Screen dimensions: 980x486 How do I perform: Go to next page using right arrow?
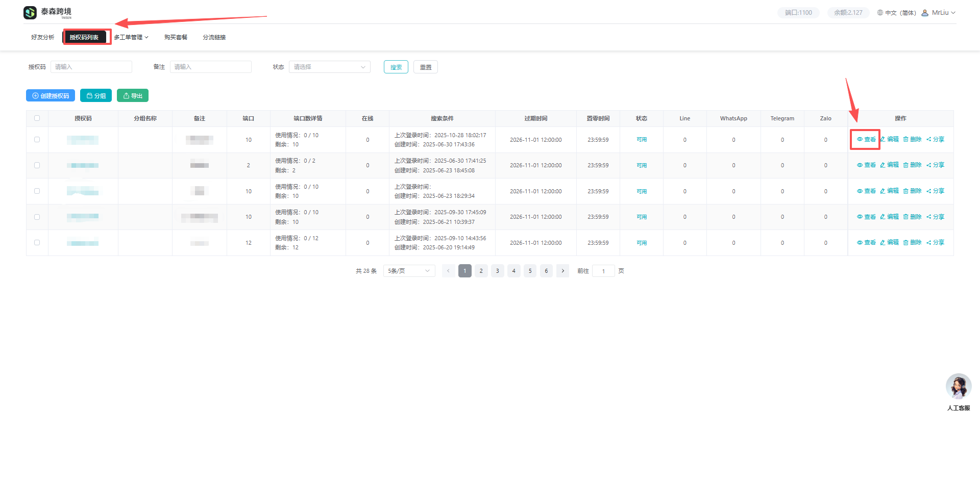pos(562,271)
